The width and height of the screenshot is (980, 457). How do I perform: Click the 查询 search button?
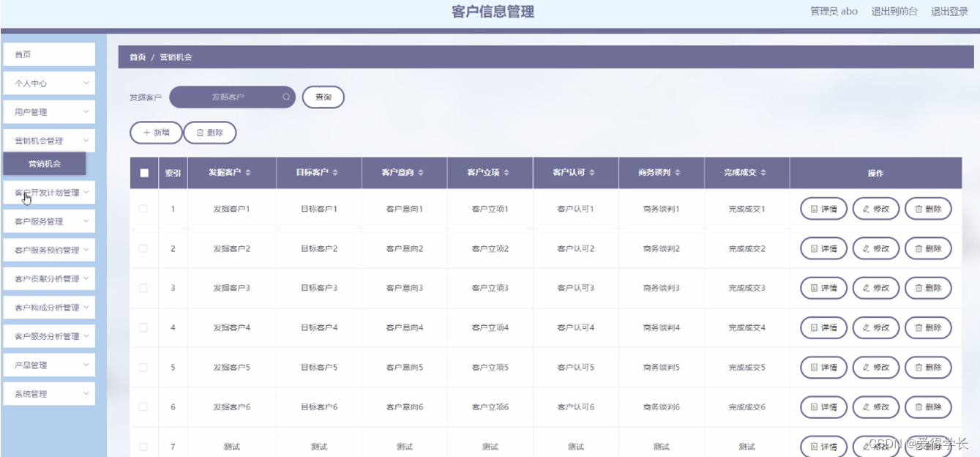click(x=323, y=97)
